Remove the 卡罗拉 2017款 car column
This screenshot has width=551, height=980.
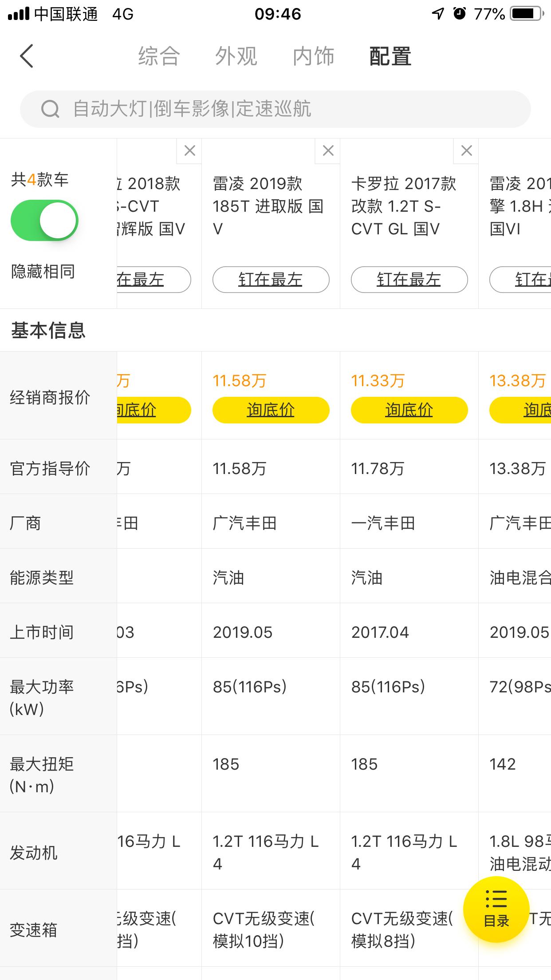[466, 151]
